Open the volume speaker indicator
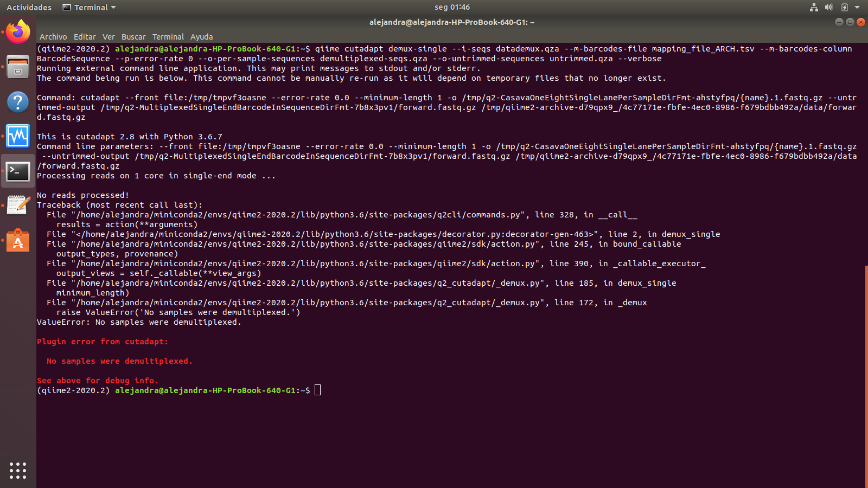The height and width of the screenshot is (488, 868). (828, 8)
